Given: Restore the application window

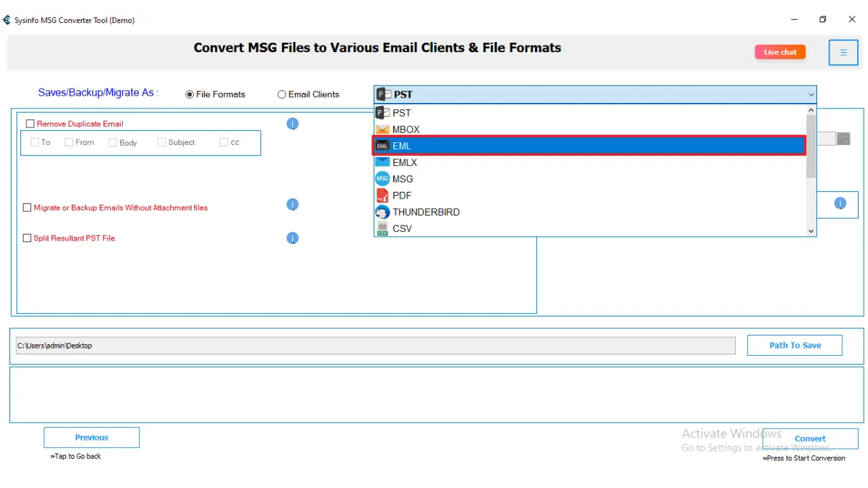Looking at the screenshot, I should (x=823, y=20).
